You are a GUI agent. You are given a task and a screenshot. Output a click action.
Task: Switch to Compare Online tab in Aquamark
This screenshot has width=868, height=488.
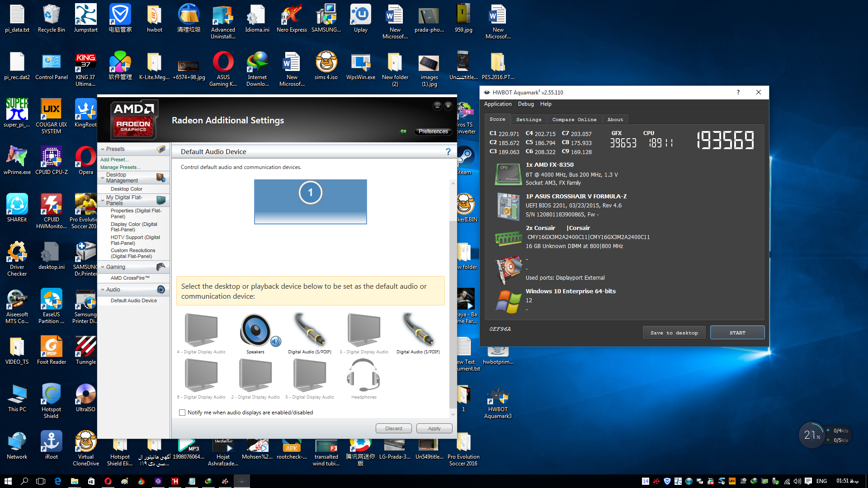574,120
